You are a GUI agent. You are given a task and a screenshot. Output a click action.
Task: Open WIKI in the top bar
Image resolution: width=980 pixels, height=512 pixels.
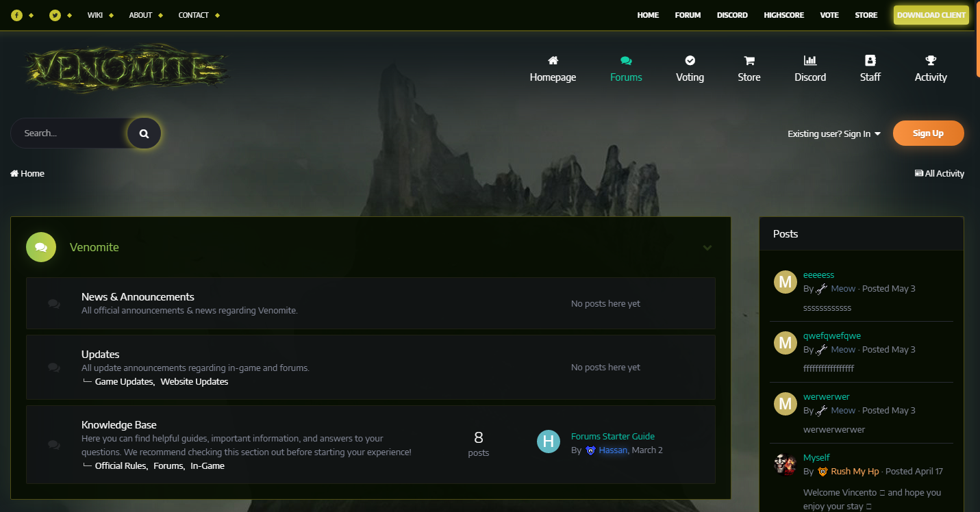95,15
